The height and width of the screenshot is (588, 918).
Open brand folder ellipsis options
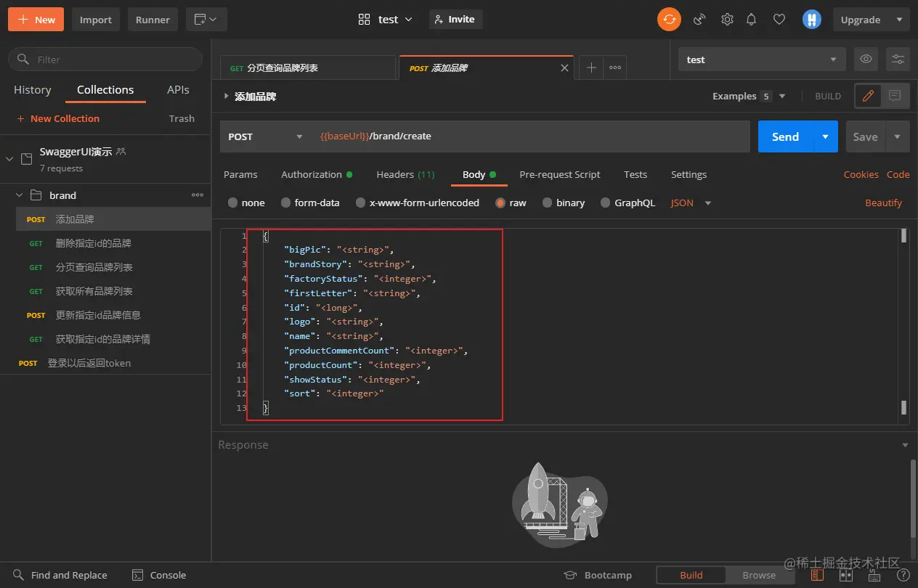198,195
